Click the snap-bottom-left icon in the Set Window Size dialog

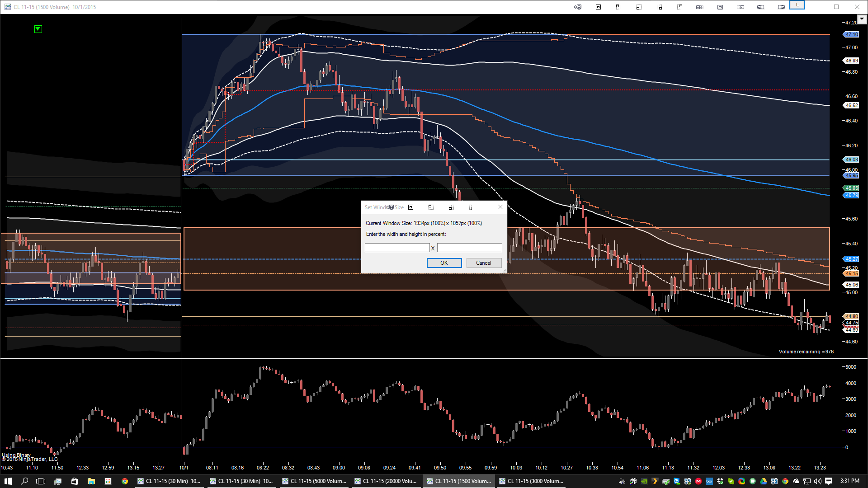451,207
